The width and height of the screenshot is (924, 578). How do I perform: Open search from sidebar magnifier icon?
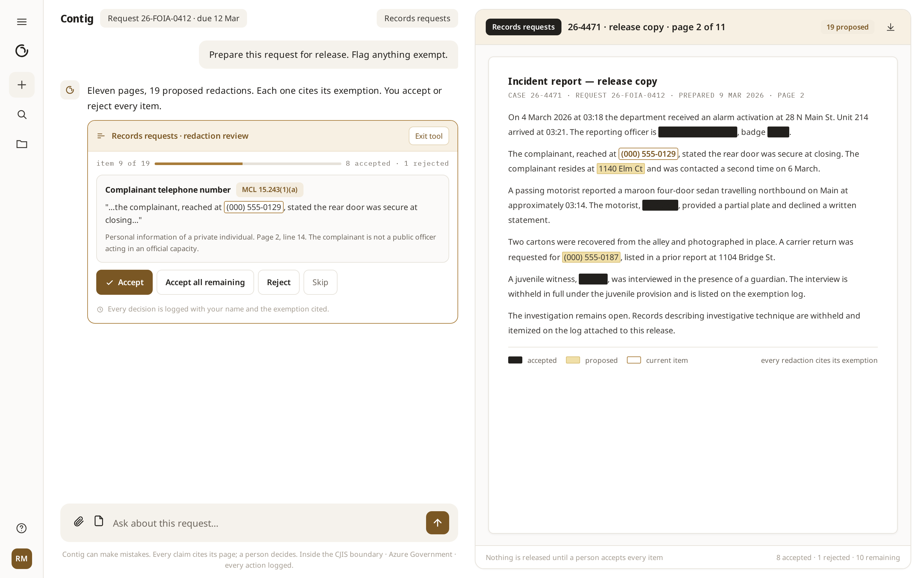tap(22, 115)
